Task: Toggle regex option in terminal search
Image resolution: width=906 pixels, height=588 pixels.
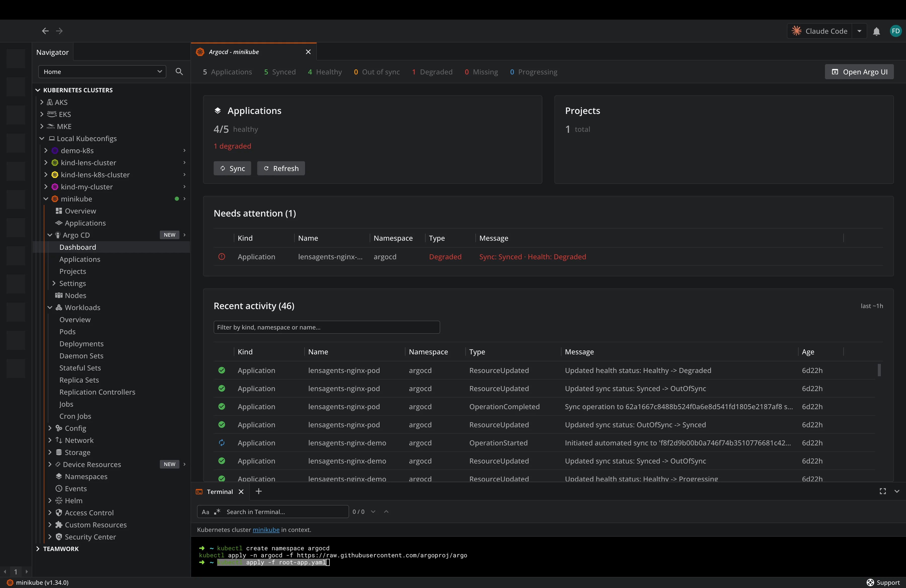Action: (217, 512)
